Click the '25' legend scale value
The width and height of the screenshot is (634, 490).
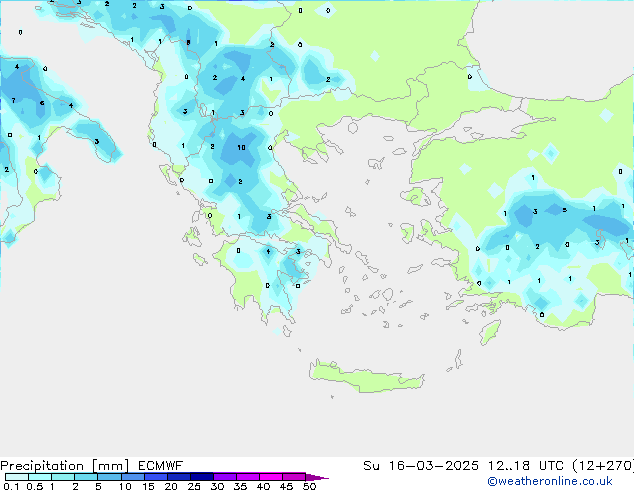pos(194,486)
